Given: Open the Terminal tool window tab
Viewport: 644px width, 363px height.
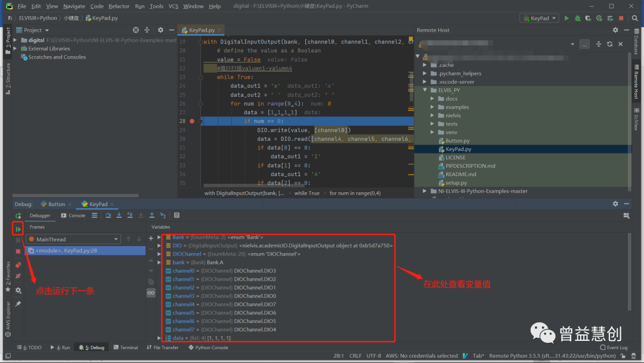Looking at the screenshot, I should pyautogui.click(x=126, y=347).
